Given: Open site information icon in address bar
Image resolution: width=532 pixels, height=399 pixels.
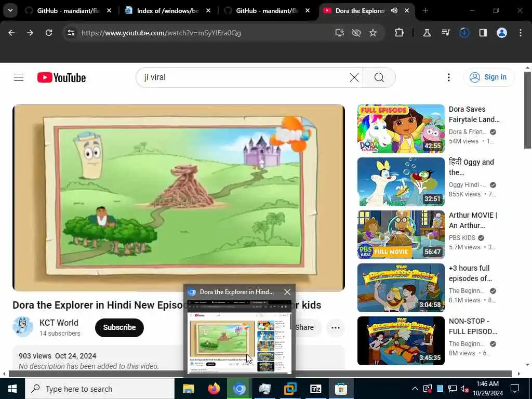Looking at the screenshot, I should click(x=71, y=33).
